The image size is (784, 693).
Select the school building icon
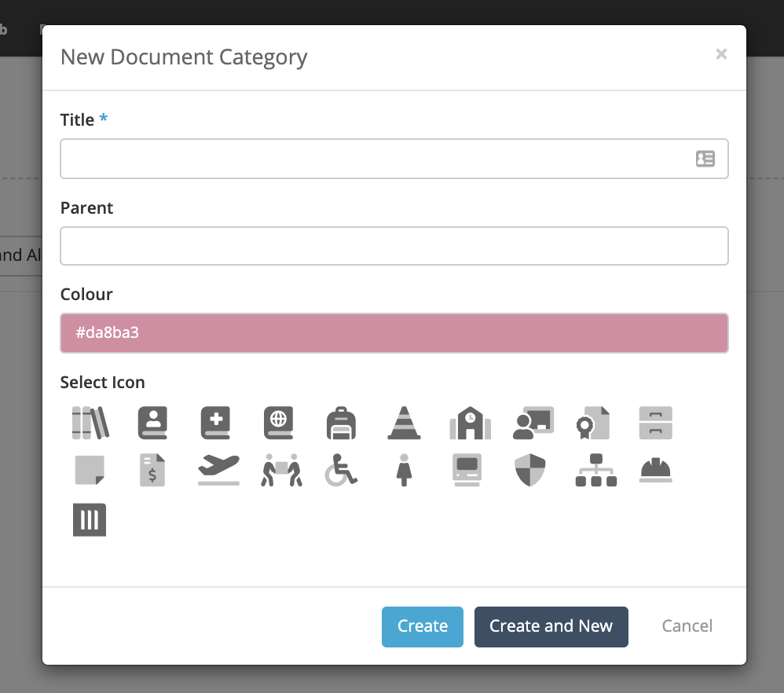point(470,423)
